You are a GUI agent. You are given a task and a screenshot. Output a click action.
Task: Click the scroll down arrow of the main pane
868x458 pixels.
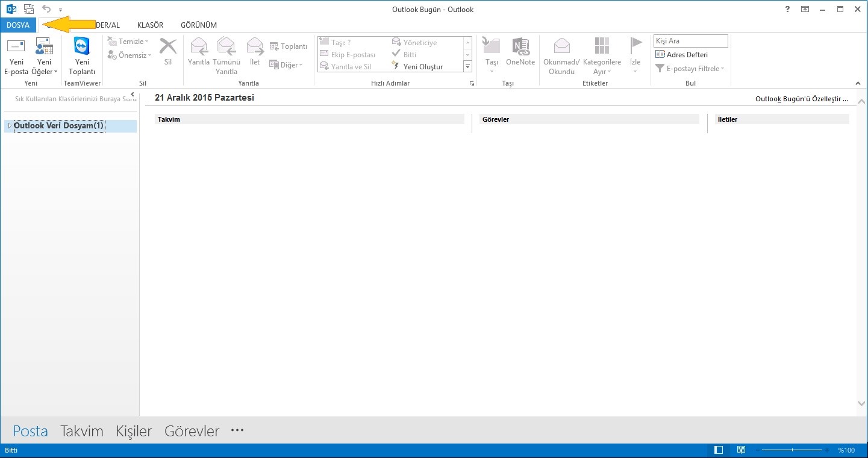point(861,403)
